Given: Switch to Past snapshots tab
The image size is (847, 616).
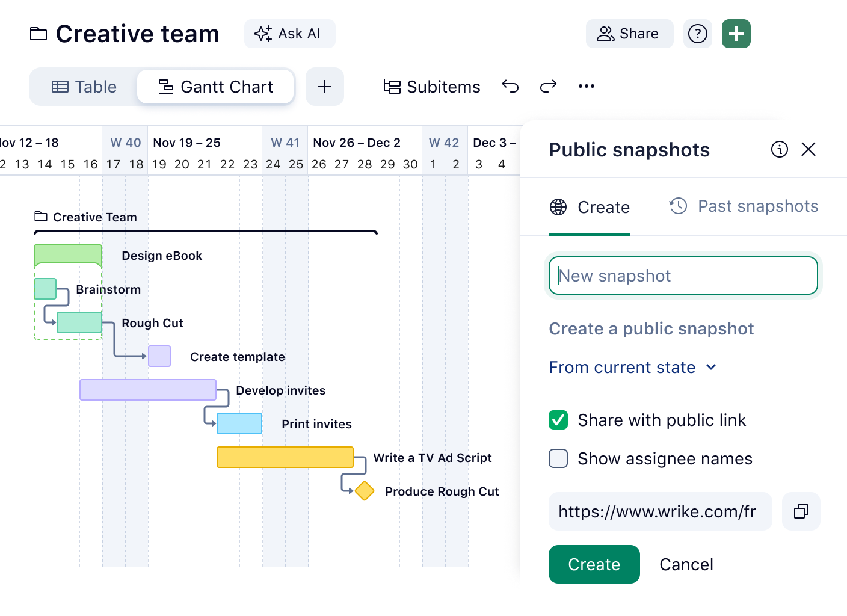Looking at the screenshot, I should coord(744,206).
